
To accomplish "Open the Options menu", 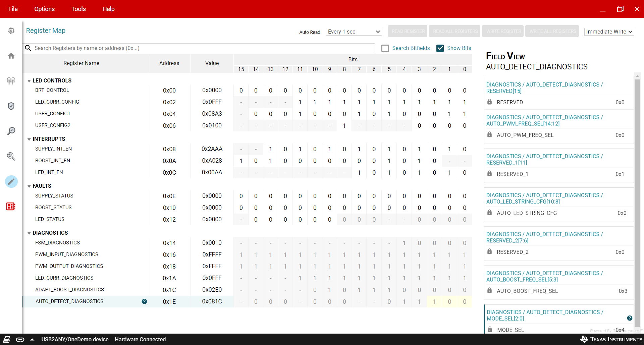I will tap(44, 9).
